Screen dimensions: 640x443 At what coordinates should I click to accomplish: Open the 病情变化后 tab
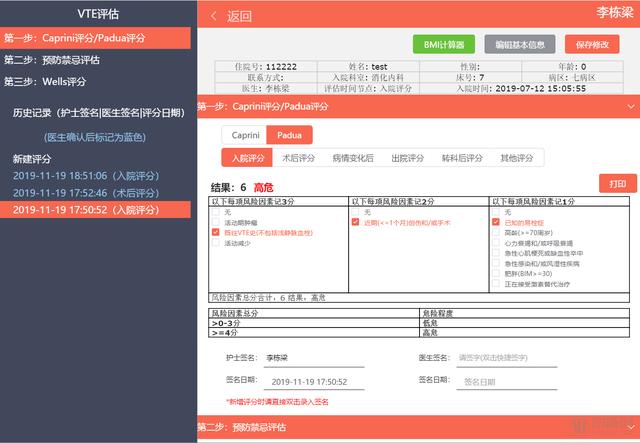point(352,158)
